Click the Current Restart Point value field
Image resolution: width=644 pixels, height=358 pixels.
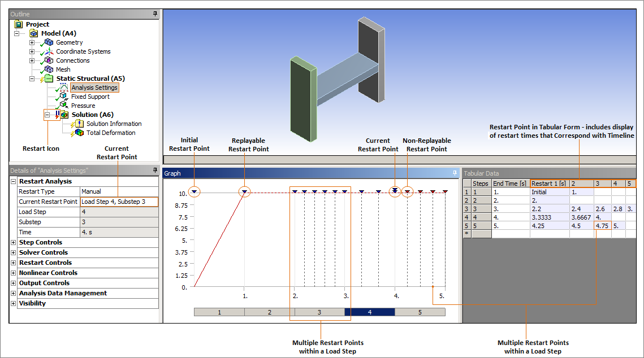(x=119, y=202)
